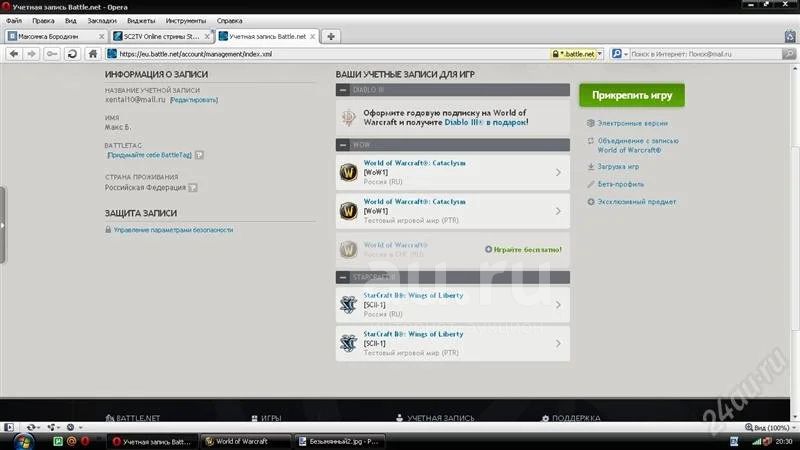The height and width of the screenshot is (450, 800).
Task: Open the zoom Вид (100%) dropdown
Action: 770,428
